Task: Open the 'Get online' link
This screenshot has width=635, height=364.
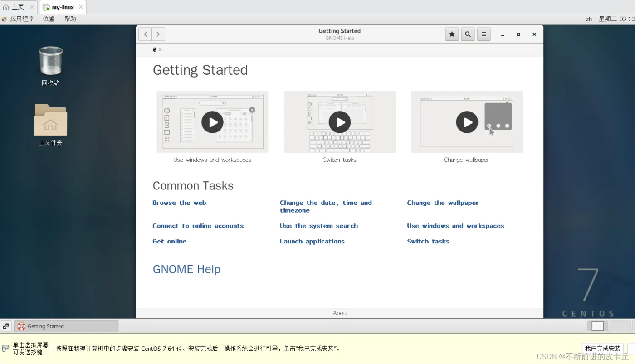Action: (169, 241)
